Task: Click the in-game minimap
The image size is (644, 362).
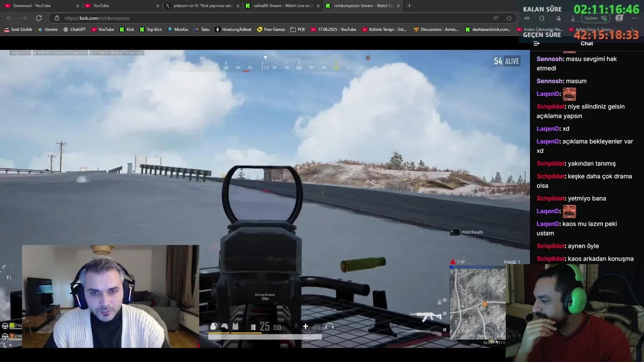Action: pos(477,304)
